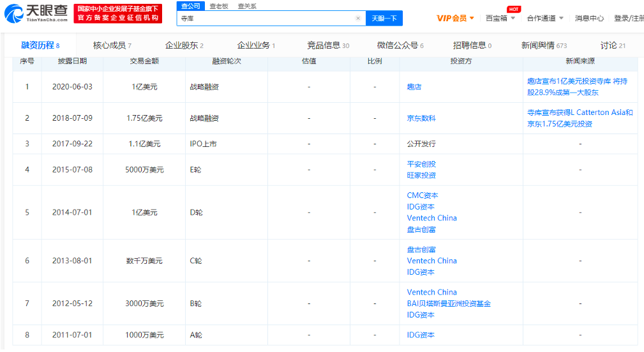Open the VIP会员 dropdown
644x352 pixels.
point(455,18)
